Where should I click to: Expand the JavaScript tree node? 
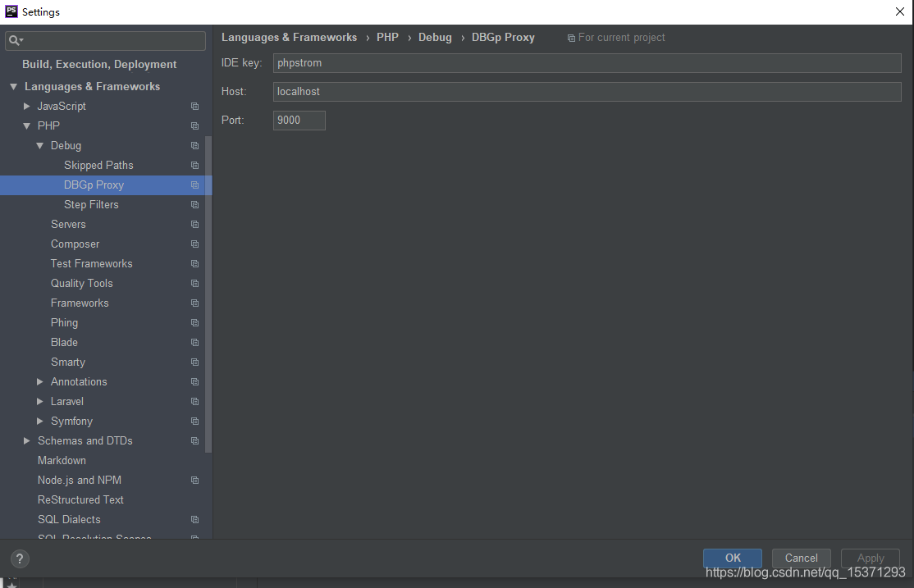click(x=27, y=106)
